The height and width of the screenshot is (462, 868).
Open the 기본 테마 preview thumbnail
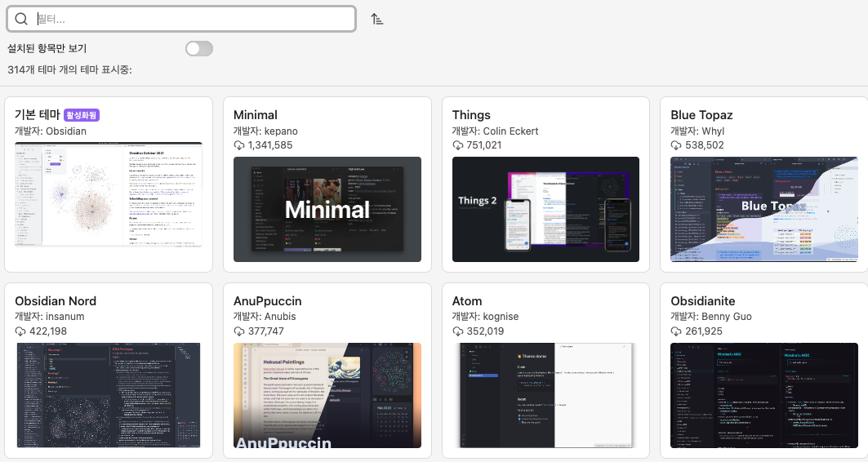point(109,194)
